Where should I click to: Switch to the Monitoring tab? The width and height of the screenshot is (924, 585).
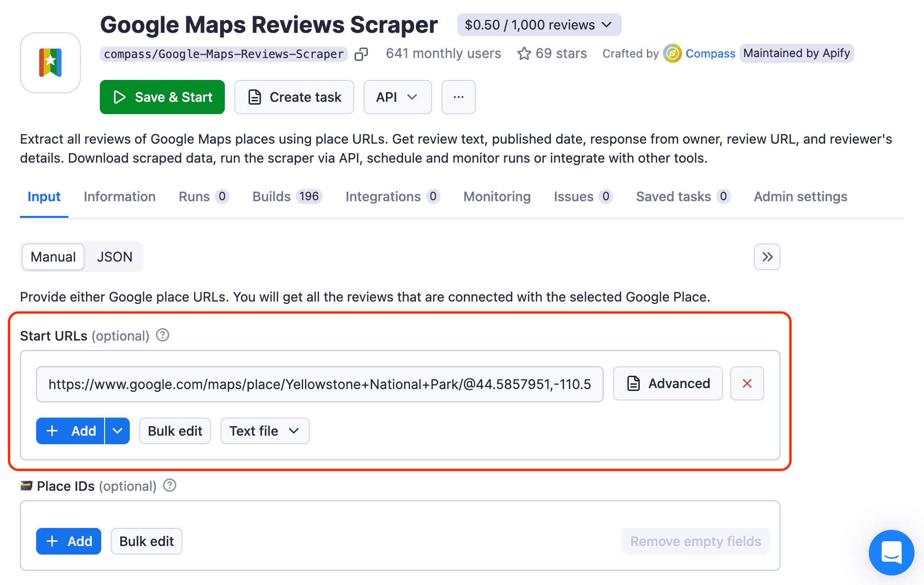tap(497, 196)
